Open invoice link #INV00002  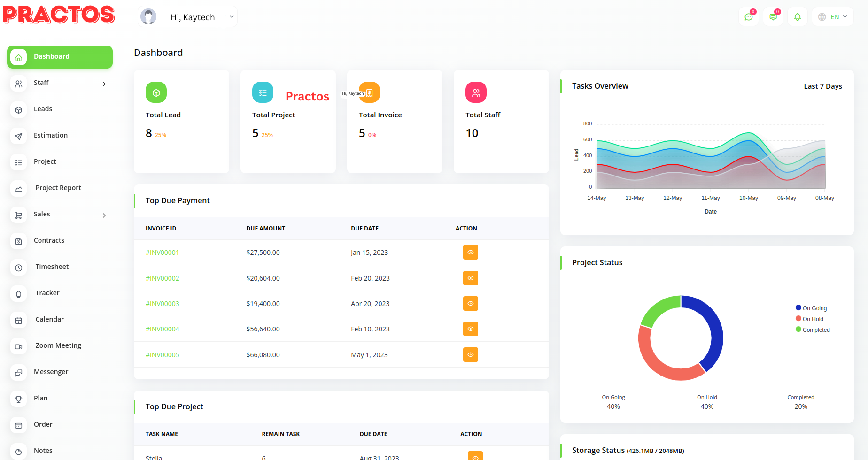click(x=163, y=278)
